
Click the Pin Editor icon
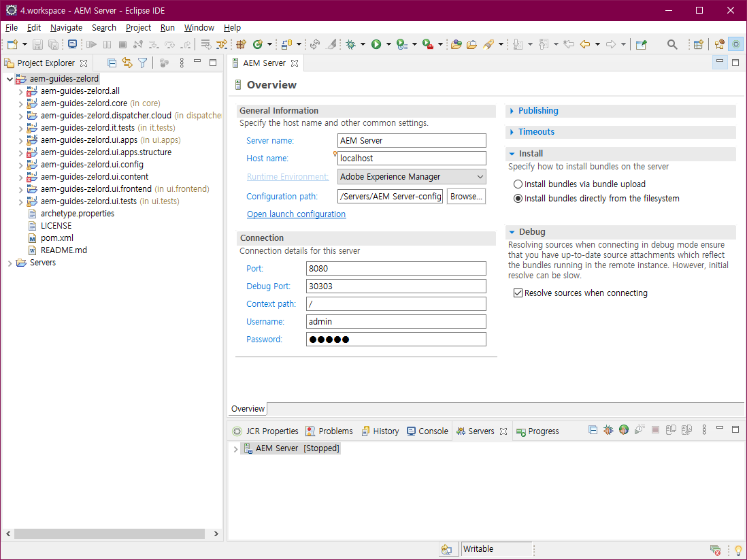click(642, 44)
